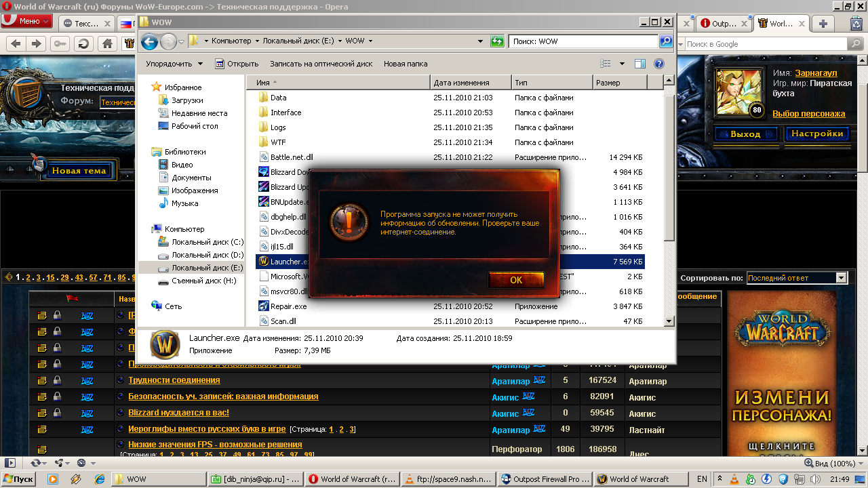
Task: Click Открыть in Explorer toolbar
Action: coord(237,64)
